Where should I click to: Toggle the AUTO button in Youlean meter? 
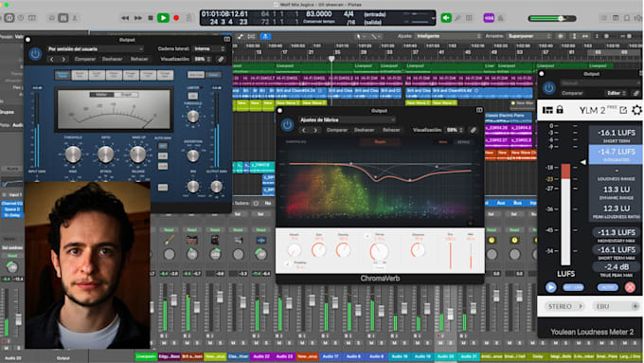pos(607,287)
